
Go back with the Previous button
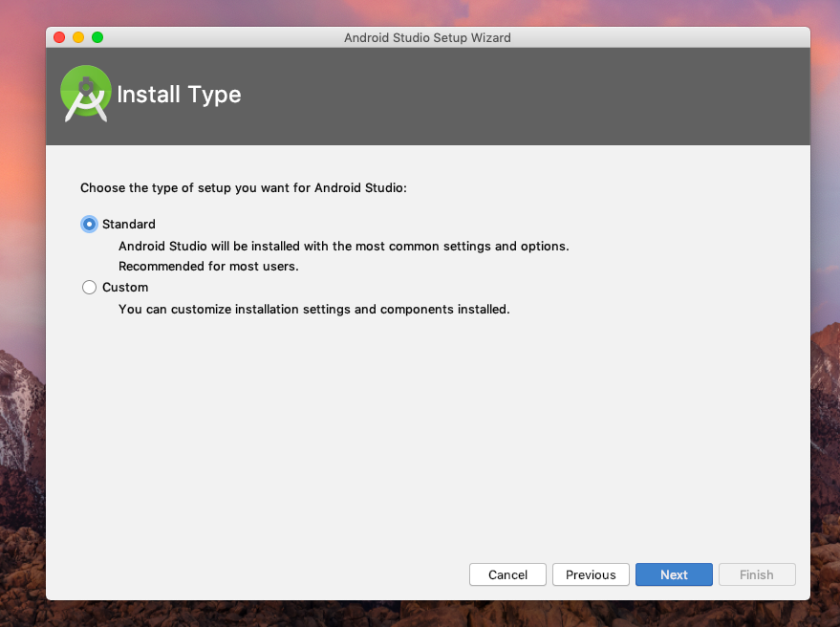pos(591,574)
